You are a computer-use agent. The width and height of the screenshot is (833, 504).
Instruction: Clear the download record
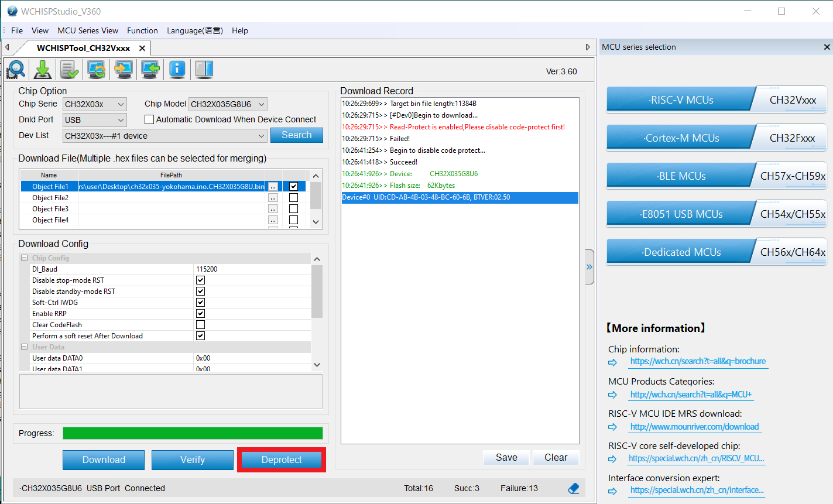(556, 458)
